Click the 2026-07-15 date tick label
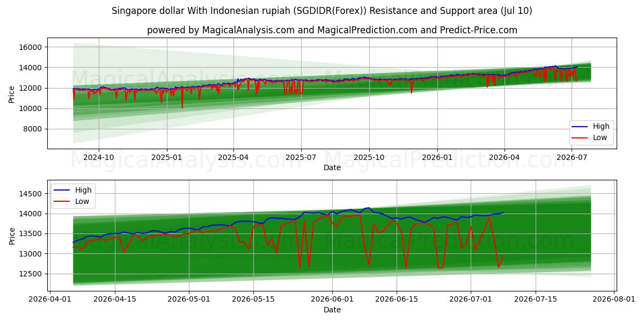 click(535, 299)
